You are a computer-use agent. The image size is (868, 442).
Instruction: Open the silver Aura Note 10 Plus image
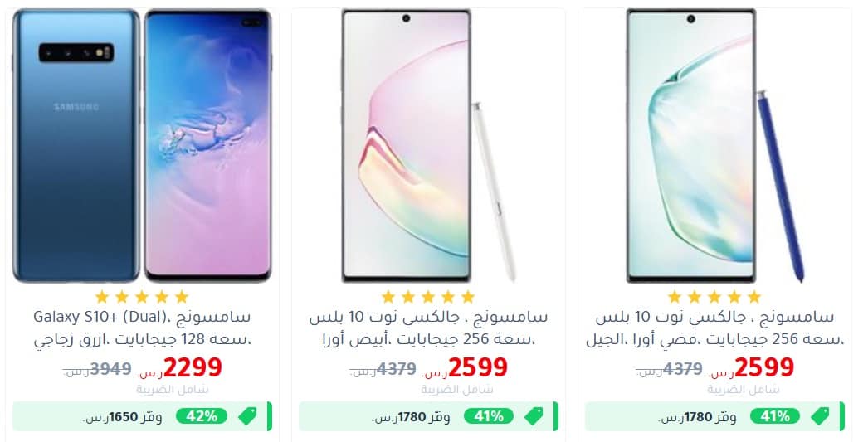point(715,145)
